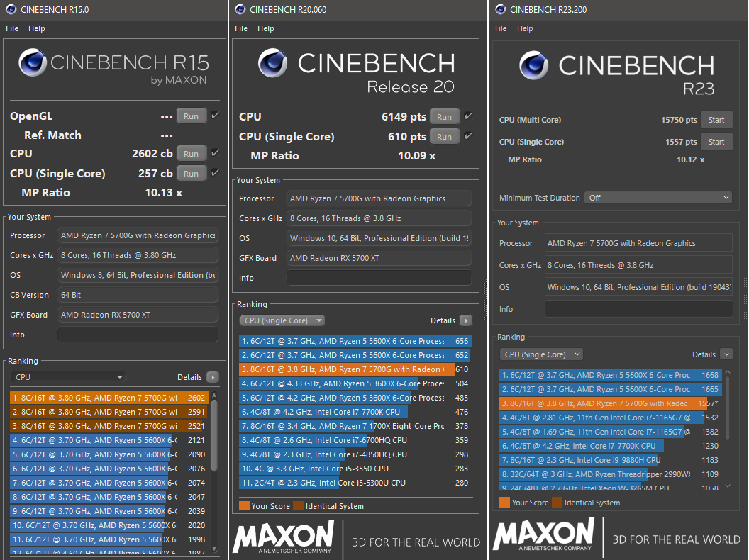
Task: Open the R15 ranking CPU dropdown
Action: [67, 377]
